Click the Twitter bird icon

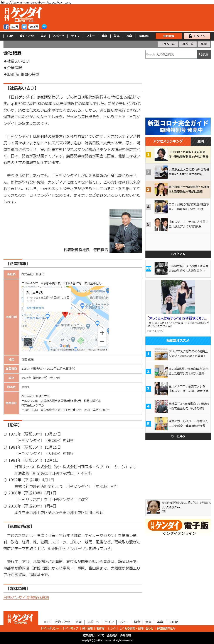pos(24,27)
